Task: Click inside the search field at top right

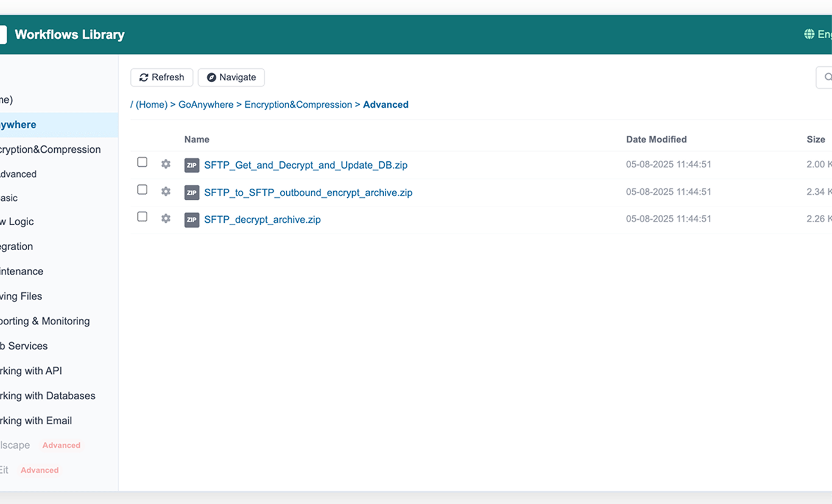Action: coord(824,77)
